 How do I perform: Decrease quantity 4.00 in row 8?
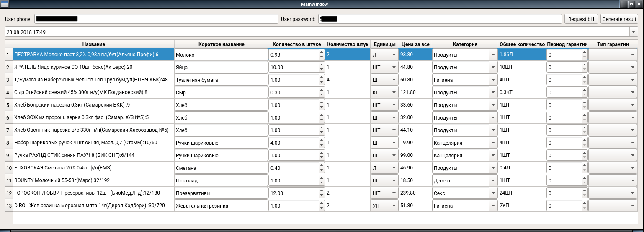pyautogui.click(x=321, y=145)
